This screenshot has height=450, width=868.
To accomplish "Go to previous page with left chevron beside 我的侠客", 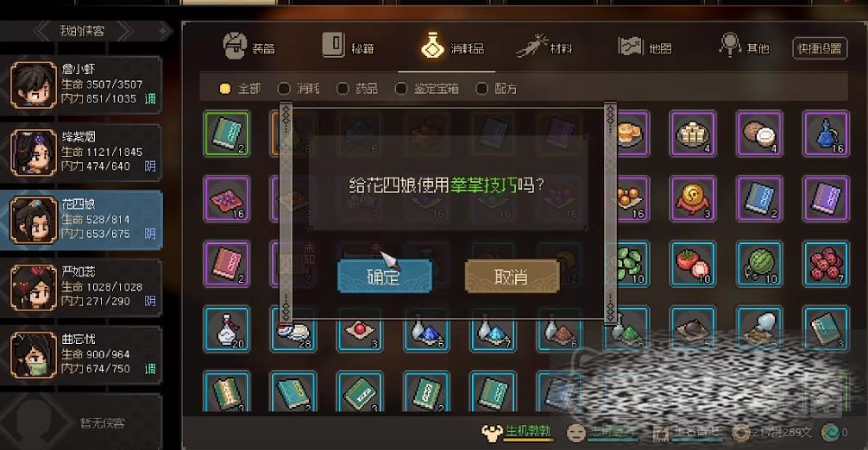I will (42, 31).
